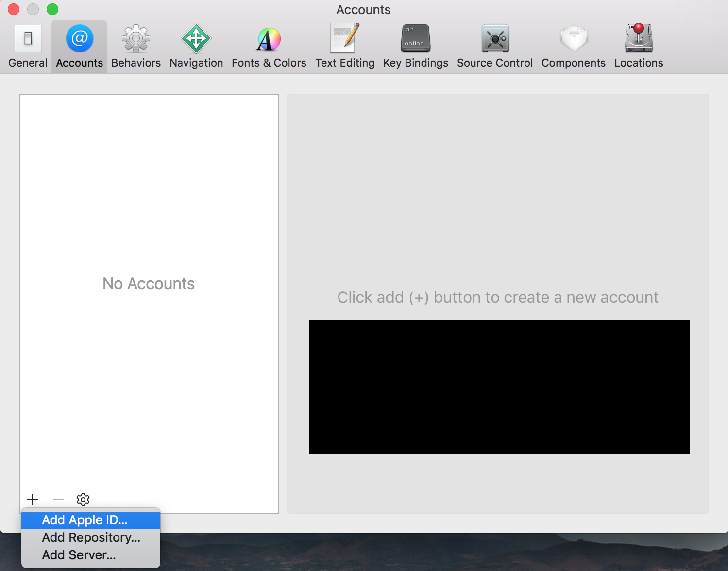Click the green zoom window button
This screenshot has height=571, width=728.
[52, 9]
